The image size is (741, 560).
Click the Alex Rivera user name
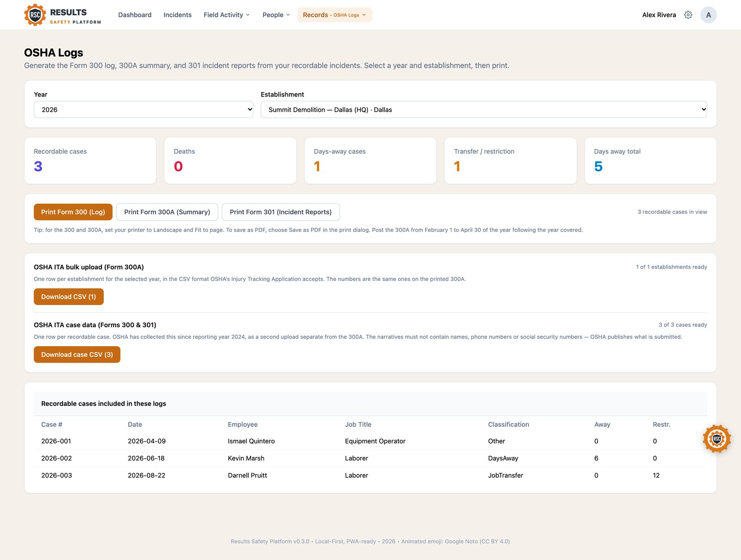coord(659,15)
